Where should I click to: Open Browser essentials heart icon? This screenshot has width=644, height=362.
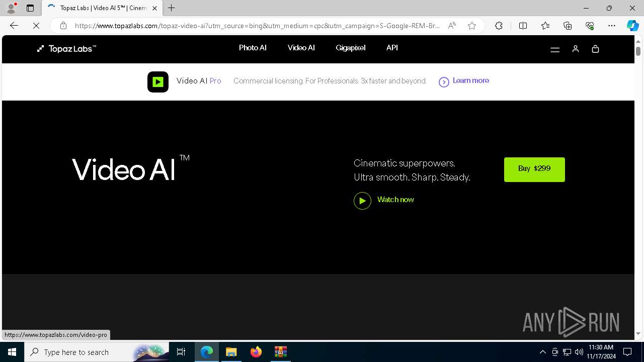tap(590, 26)
